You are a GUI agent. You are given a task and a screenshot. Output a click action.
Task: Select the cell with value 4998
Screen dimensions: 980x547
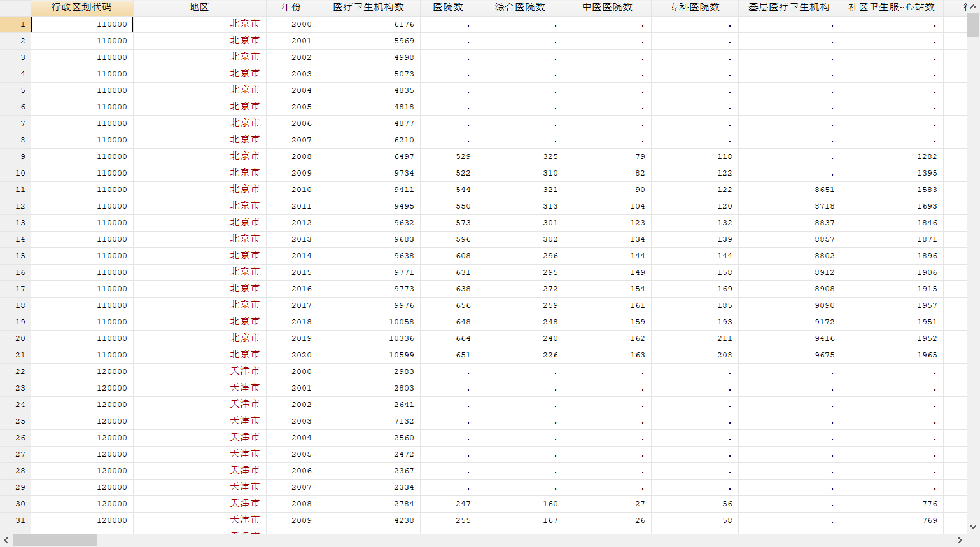point(369,57)
